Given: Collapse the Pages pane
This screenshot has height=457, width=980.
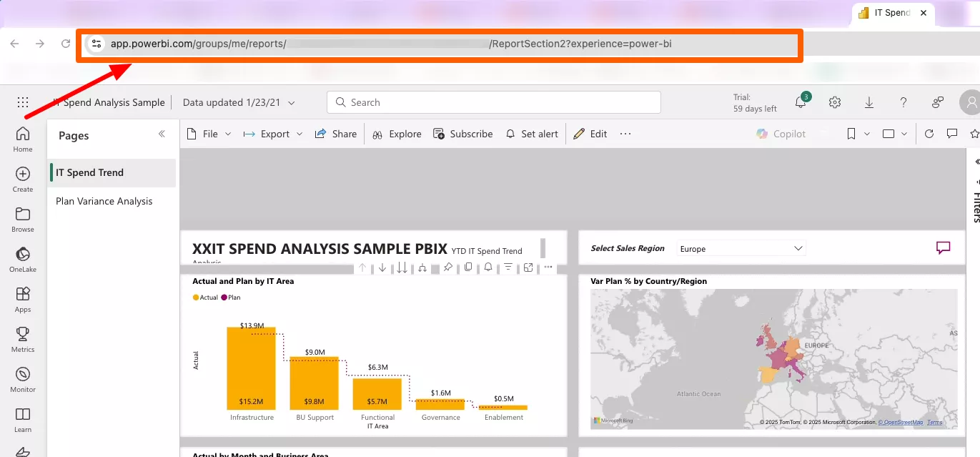Looking at the screenshot, I should [x=162, y=134].
